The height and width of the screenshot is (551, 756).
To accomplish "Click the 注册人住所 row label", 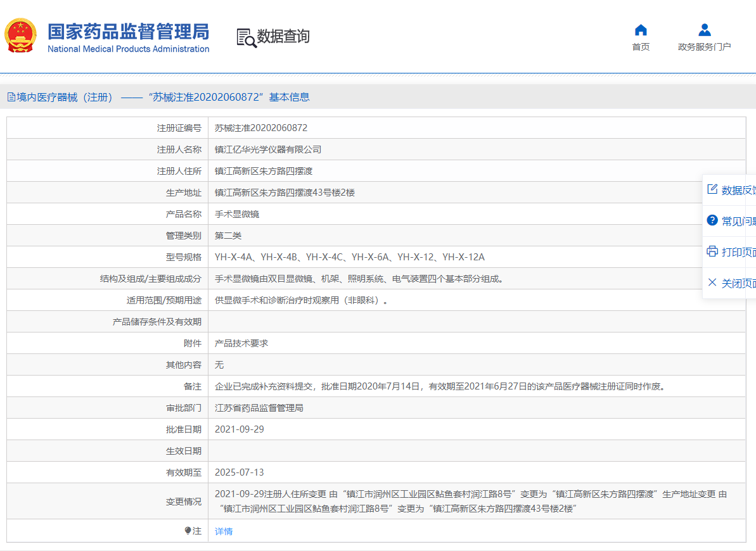I will pyautogui.click(x=179, y=171).
